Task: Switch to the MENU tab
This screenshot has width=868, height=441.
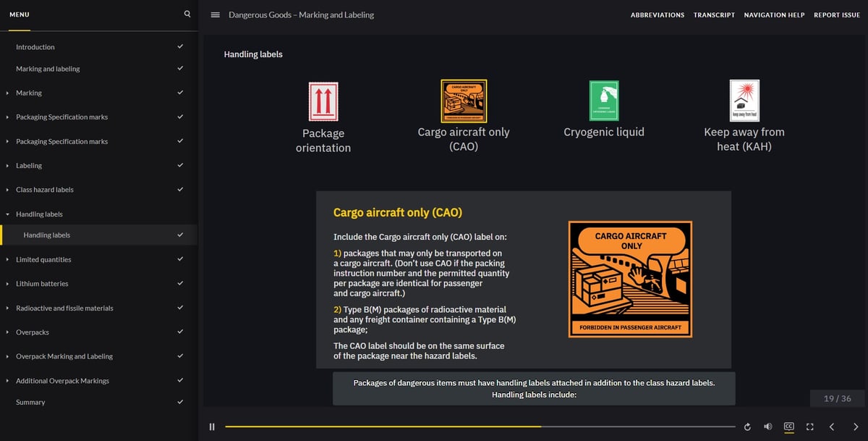Action: point(19,14)
